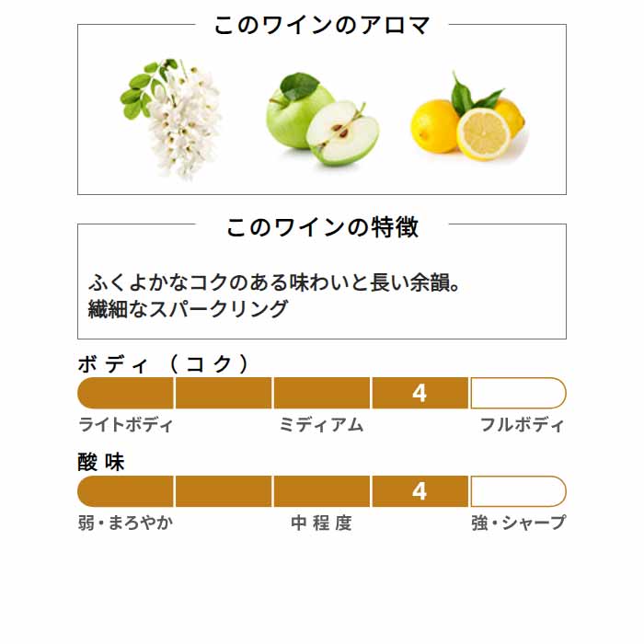Click the このワインのアロマ heading

(x=322, y=25)
